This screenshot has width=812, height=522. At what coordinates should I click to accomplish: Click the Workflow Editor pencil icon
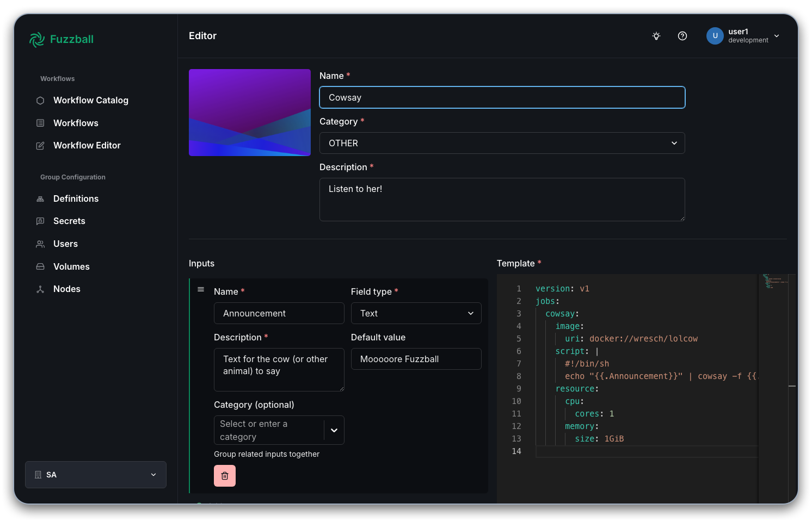(40, 146)
